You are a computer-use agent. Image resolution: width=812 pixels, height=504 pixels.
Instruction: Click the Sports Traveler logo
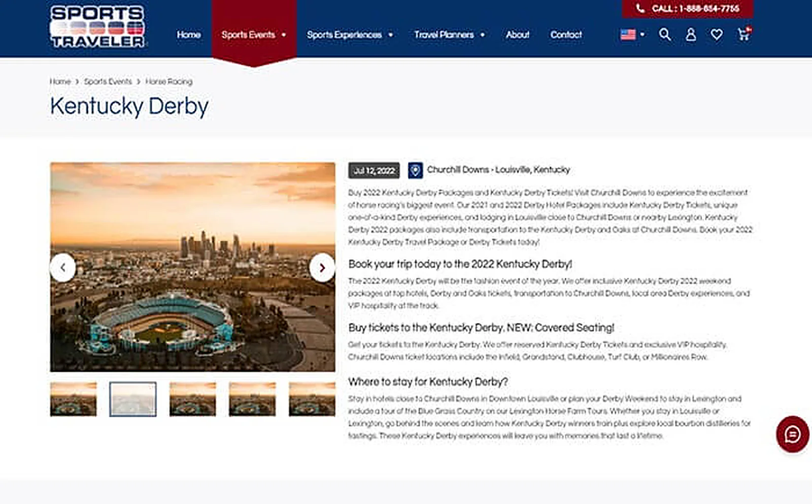(97, 27)
